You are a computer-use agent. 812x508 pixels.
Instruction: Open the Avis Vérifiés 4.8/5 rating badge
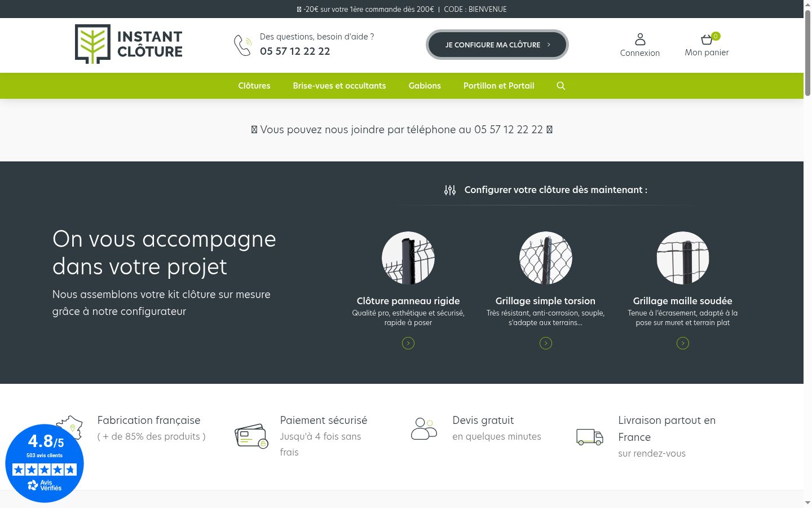pyautogui.click(x=45, y=463)
